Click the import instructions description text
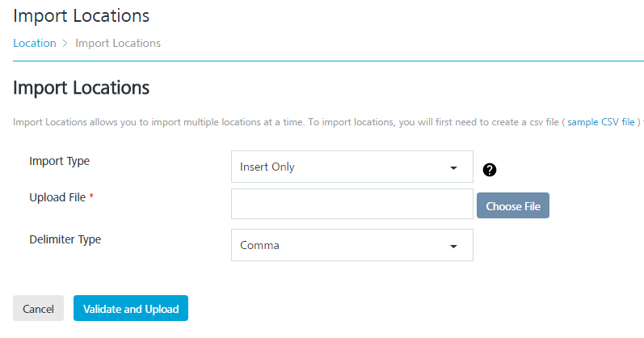Image resolution: width=644 pixels, height=338 pixels. click(283, 122)
